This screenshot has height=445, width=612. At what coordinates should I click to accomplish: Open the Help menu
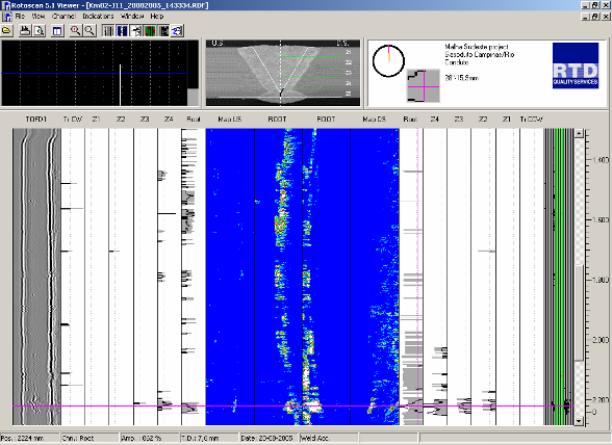coord(157,17)
